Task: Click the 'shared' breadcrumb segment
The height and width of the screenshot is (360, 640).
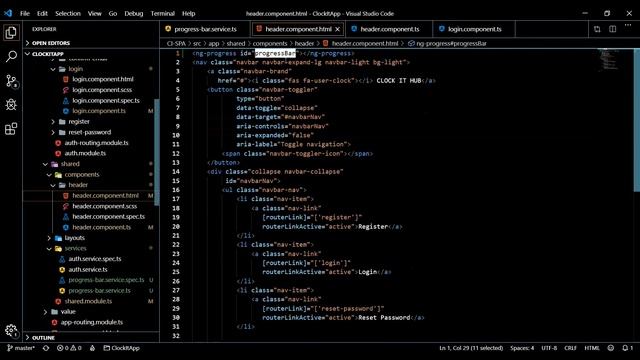Action: coord(236,43)
